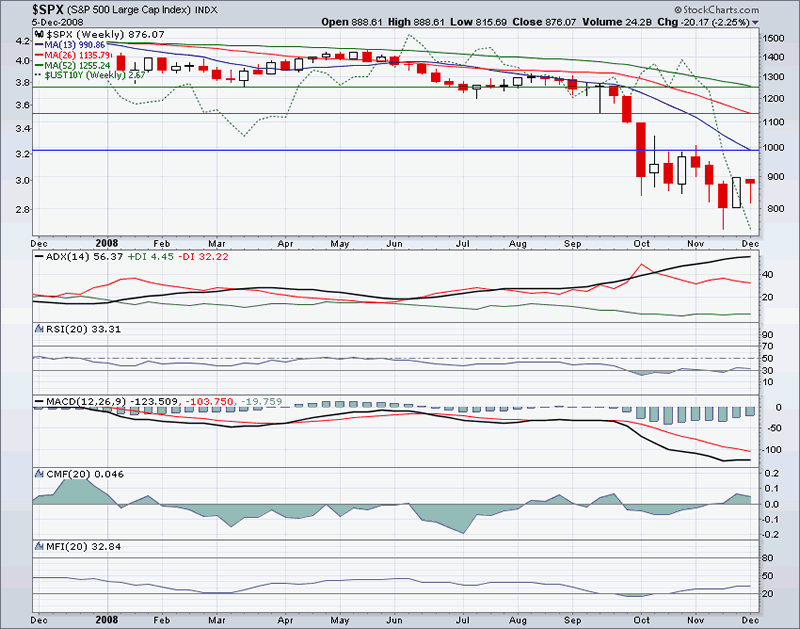Click the 80 label on MFI axis

pyautogui.click(x=767, y=558)
